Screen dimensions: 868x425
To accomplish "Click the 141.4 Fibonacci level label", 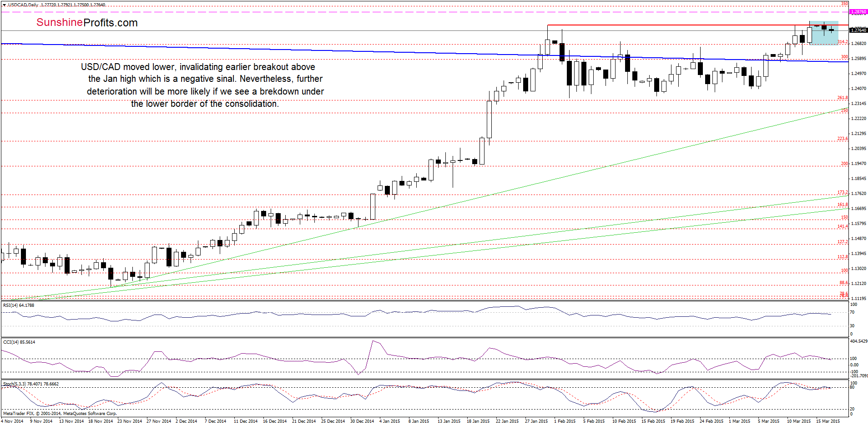I will (x=843, y=226).
